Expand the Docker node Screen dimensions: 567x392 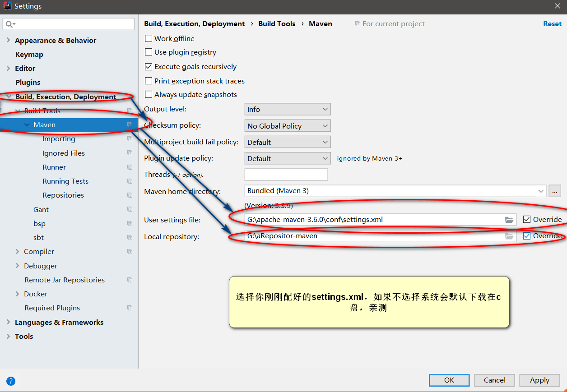(17, 294)
